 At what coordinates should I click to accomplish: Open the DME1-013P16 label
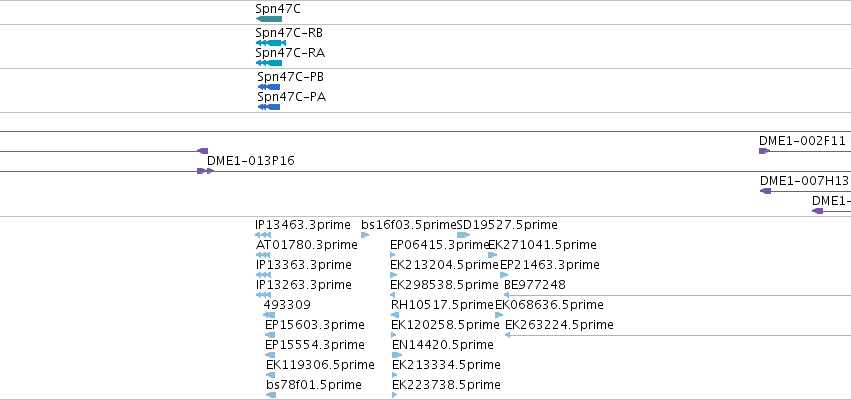251,161
